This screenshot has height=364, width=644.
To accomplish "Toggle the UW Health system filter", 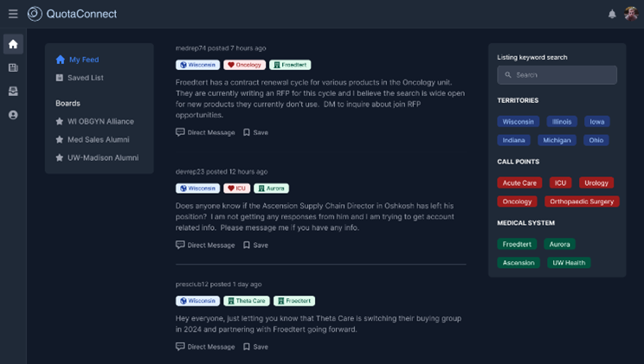I will (x=569, y=263).
